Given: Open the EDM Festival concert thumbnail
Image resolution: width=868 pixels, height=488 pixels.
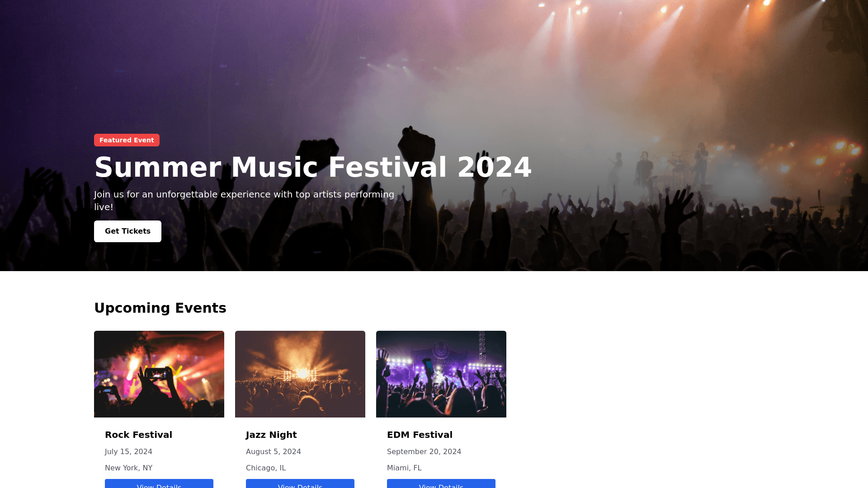Looking at the screenshot, I should coord(441,374).
